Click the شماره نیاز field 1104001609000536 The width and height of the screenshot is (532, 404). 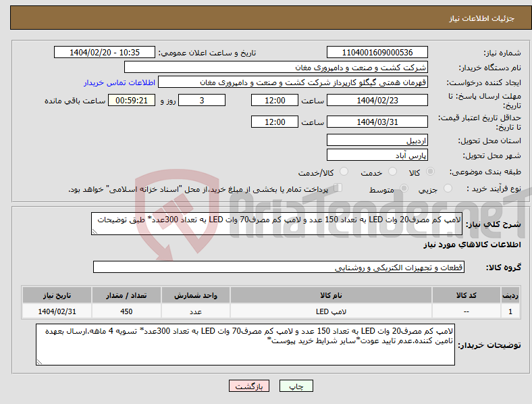click(x=377, y=52)
